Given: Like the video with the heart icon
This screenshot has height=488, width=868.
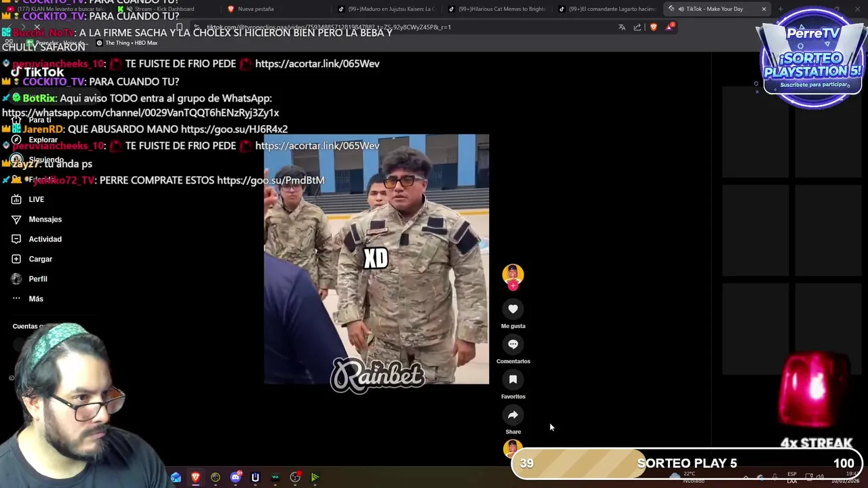Looking at the screenshot, I should (513, 309).
